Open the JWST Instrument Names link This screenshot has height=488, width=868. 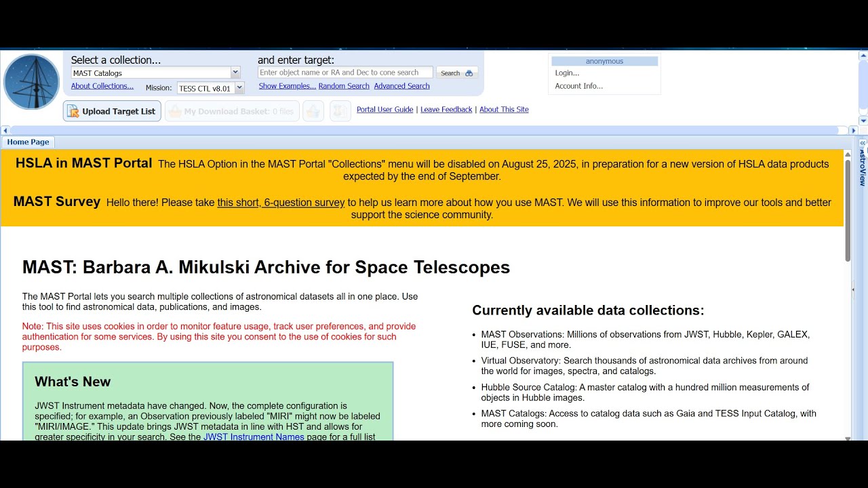(254, 437)
